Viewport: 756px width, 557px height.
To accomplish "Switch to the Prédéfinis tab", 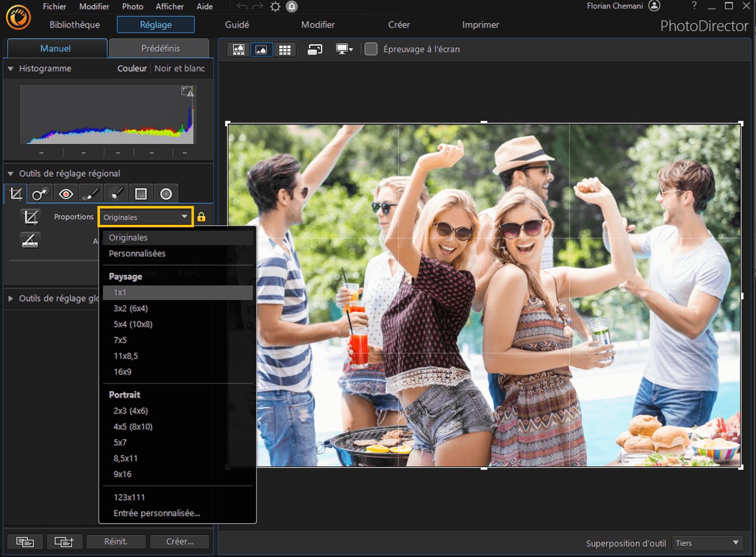I will [x=159, y=48].
